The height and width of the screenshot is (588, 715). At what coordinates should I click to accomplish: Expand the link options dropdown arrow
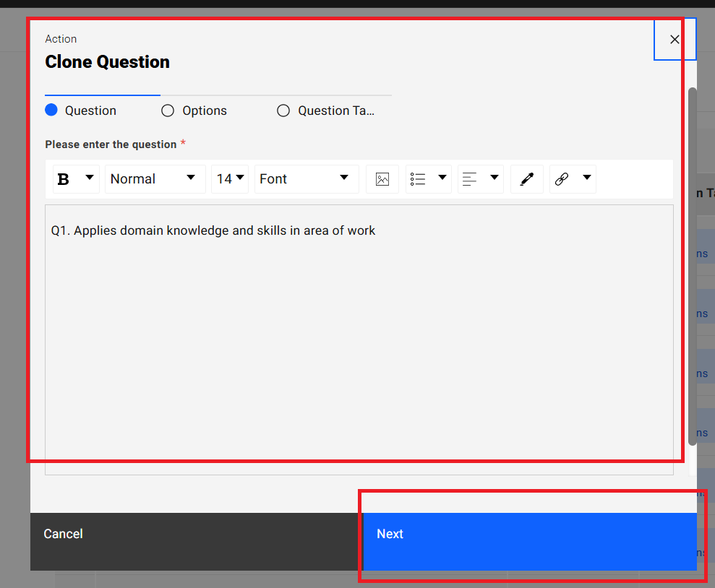coord(586,178)
